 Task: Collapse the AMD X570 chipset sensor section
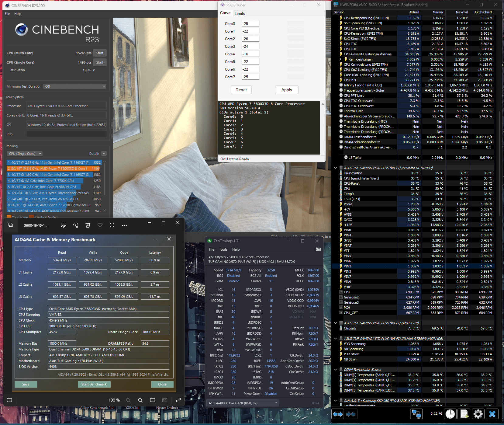tap(335, 323)
